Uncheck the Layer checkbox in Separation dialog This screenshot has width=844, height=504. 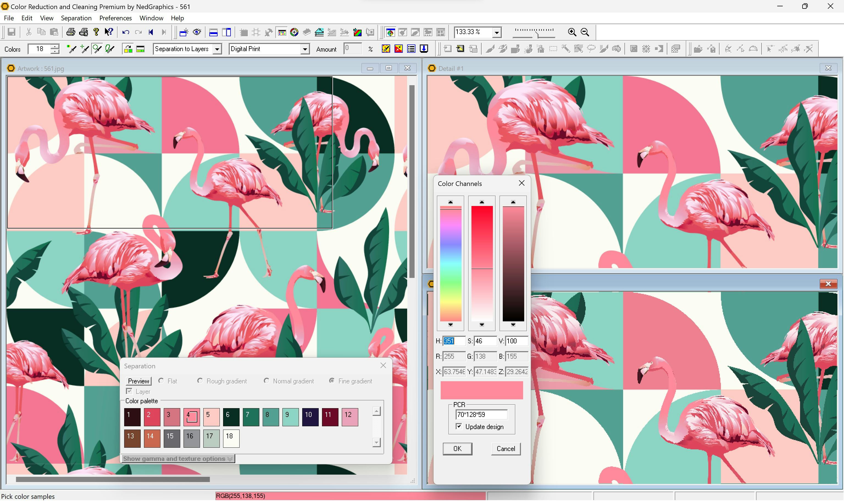point(129,391)
